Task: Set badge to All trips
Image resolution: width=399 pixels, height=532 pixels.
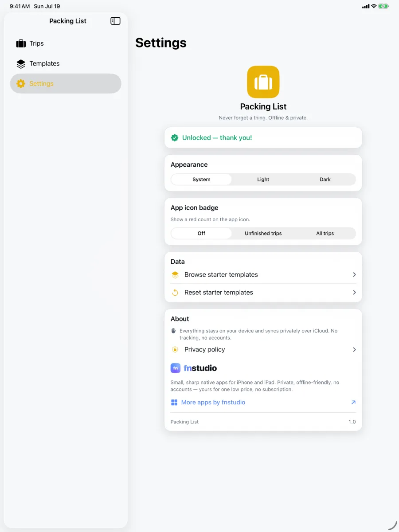Action: (325, 233)
